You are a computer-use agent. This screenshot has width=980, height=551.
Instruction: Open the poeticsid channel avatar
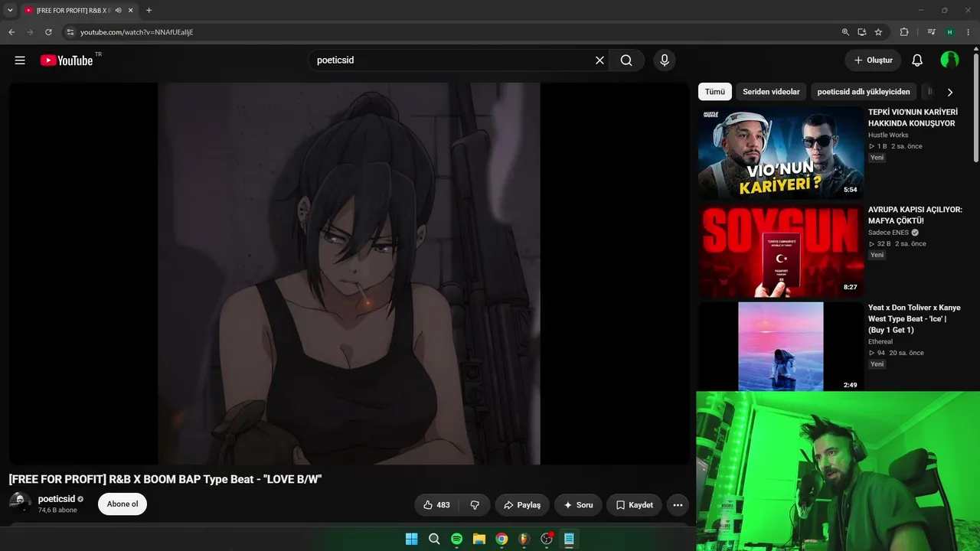point(21,504)
